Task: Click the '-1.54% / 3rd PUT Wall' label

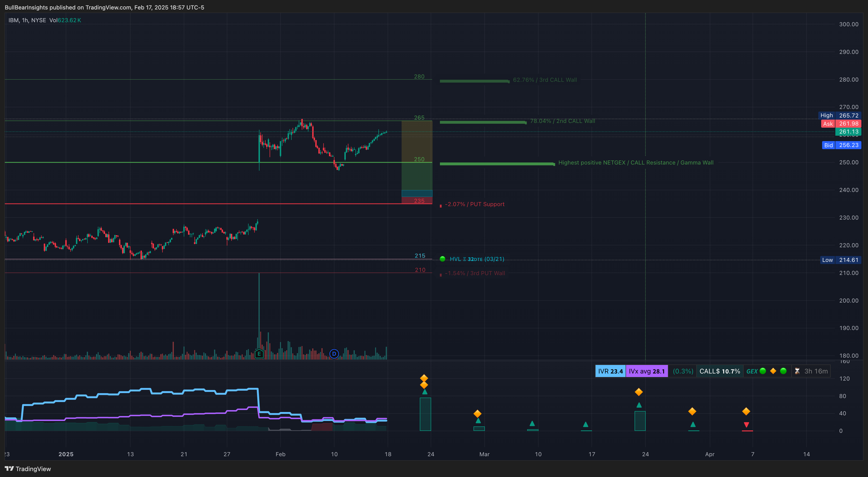Action: coord(475,273)
